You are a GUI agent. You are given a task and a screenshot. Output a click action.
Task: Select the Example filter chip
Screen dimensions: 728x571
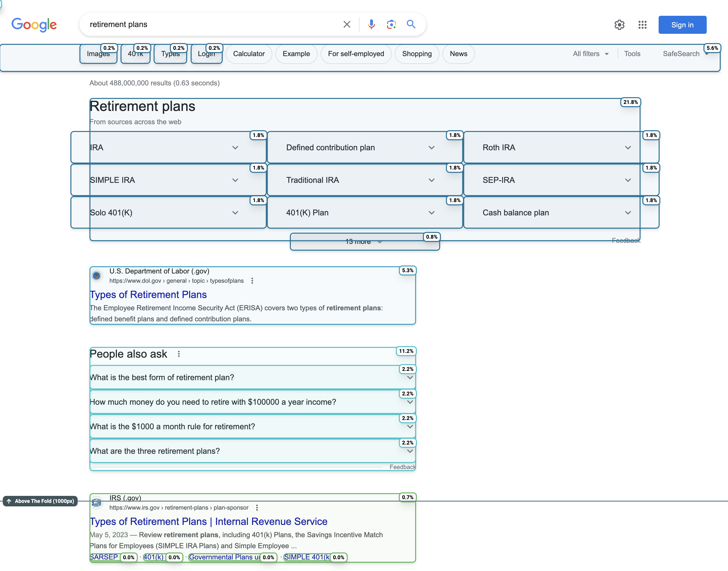[296, 54]
